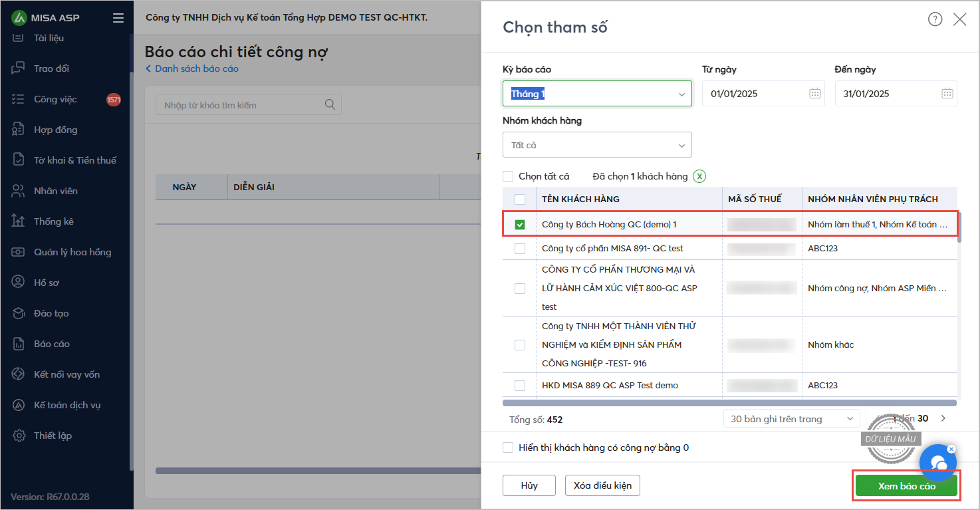The height and width of the screenshot is (510, 980).
Task: Click the Quản lý hoa hồng icon
Action: click(x=18, y=252)
